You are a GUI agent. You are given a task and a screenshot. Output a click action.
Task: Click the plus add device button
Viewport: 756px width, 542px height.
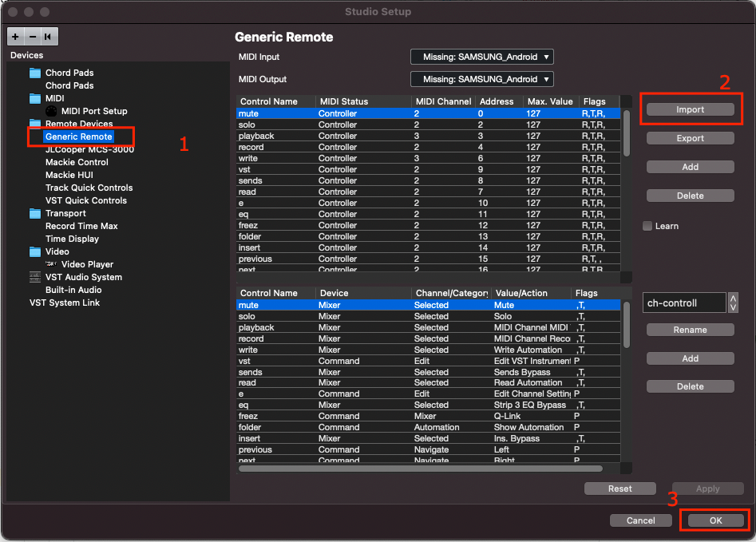click(x=16, y=37)
